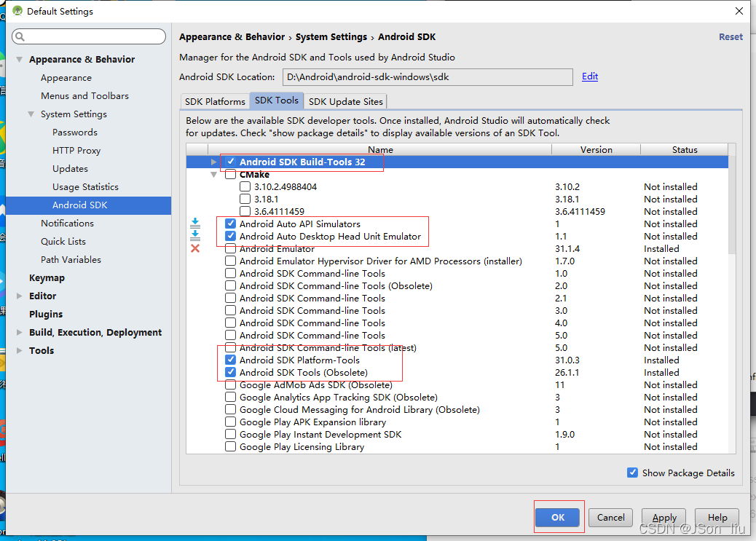
Task: Check Google Play Licensing Library
Action: pos(230,446)
